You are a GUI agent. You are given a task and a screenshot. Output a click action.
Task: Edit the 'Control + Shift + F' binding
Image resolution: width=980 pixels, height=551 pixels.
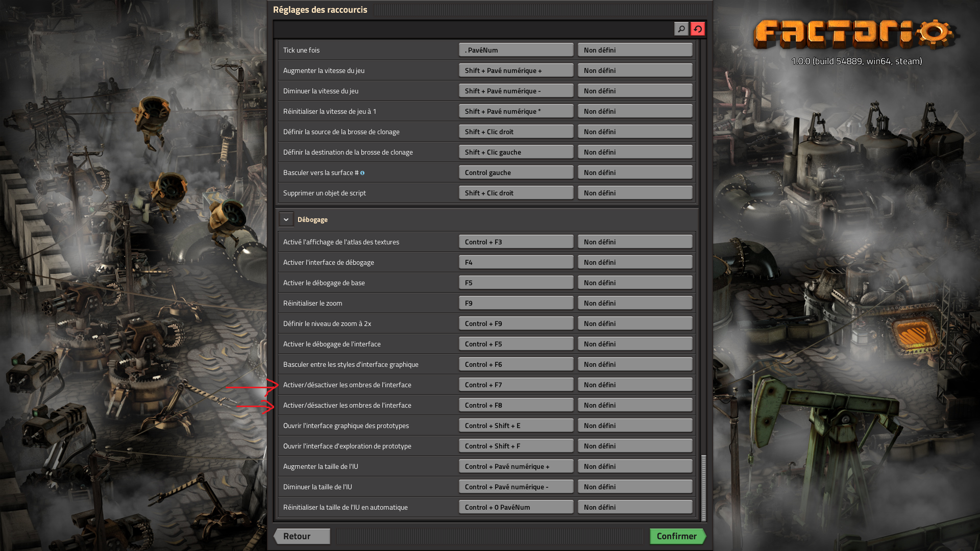click(516, 446)
